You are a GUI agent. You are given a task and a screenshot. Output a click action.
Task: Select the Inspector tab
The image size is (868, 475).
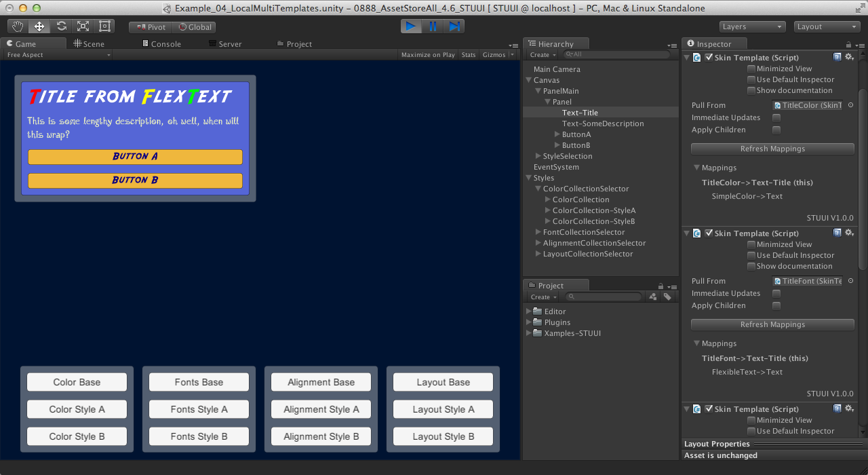(x=714, y=43)
